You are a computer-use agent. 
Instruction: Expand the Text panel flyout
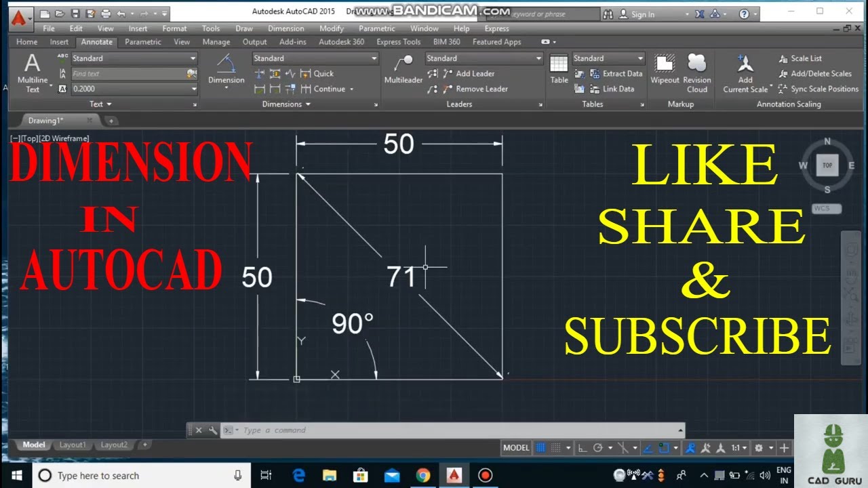100,104
